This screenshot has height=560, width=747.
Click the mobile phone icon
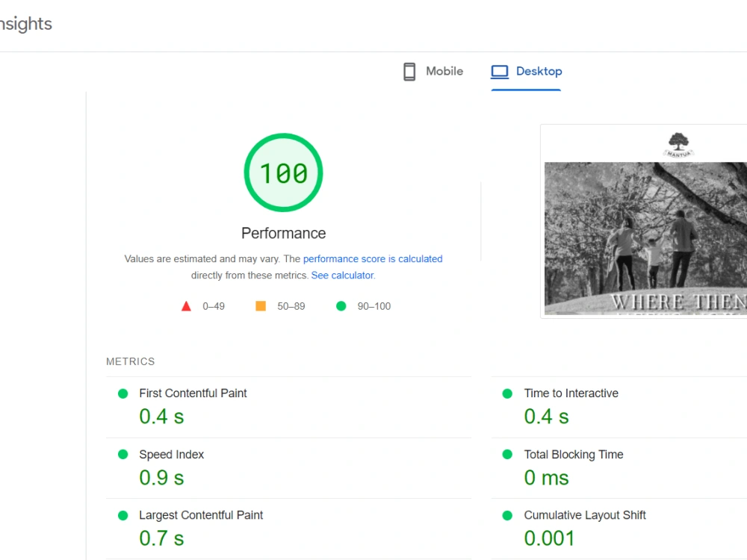click(409, 72)
